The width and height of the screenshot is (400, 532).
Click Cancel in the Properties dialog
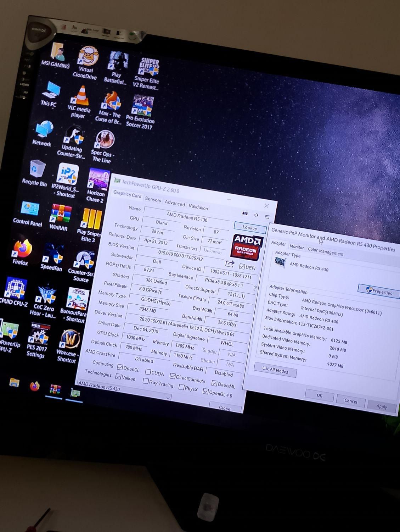(351, 401)
